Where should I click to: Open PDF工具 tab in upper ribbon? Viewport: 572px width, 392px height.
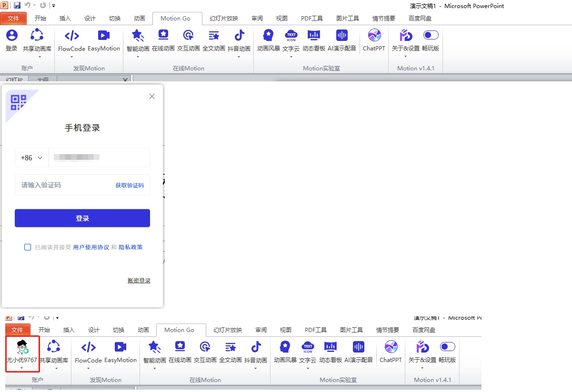click(x=312, y=19)
